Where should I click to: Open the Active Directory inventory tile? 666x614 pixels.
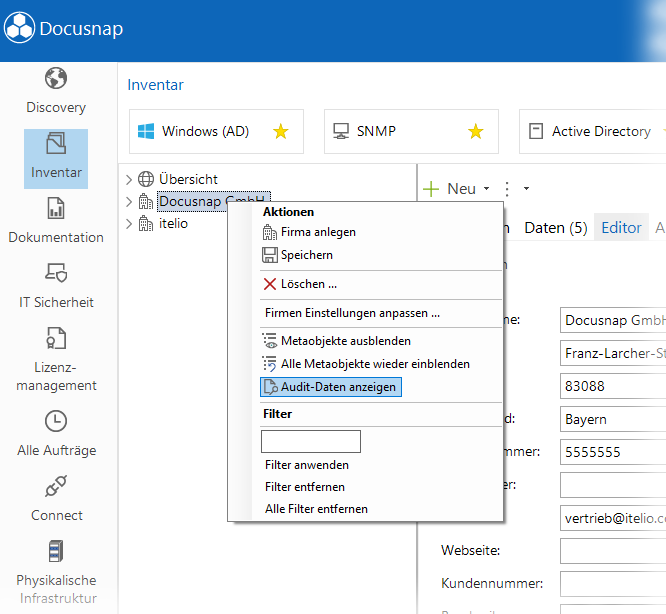(x=593, y=131)
